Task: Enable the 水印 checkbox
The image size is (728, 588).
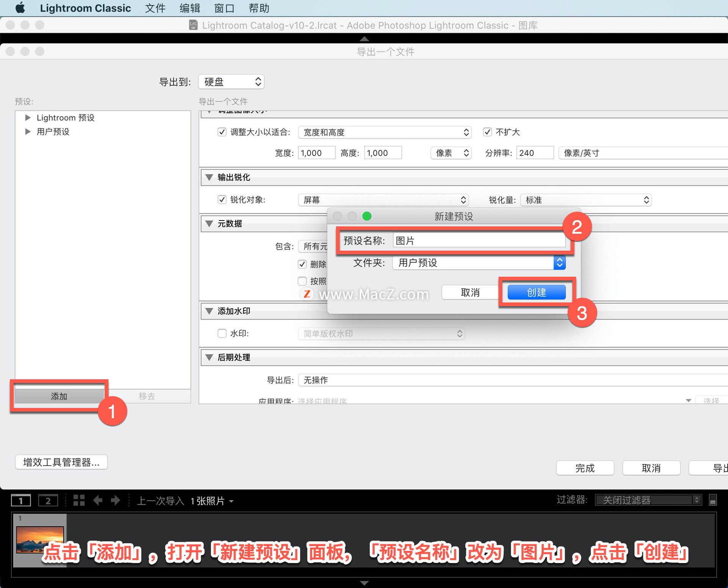Action: pyautogui.click(x=222, y=333)
